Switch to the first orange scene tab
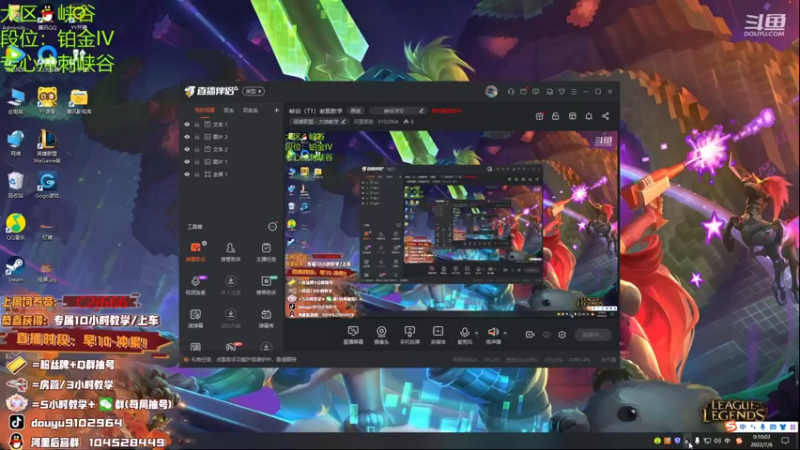The image size is (800, 450). 204,110
